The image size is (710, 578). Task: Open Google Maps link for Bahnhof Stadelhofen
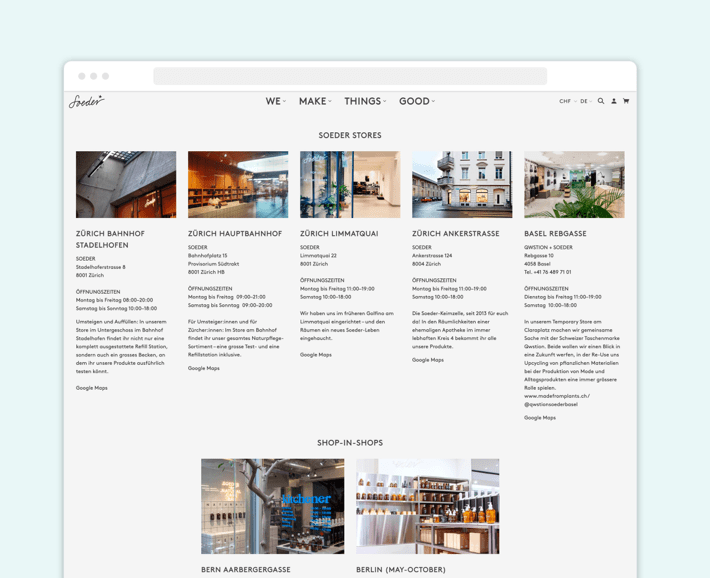[x=91, y=388]
